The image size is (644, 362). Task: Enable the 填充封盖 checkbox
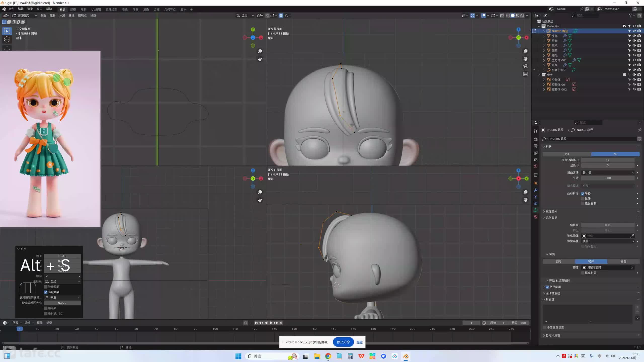point(583,273)
